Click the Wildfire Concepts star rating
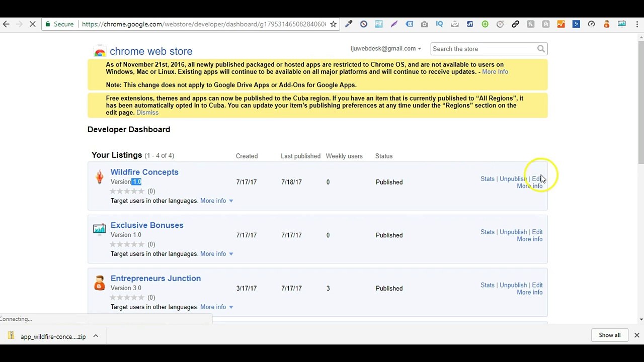 [x=127, y=191]
